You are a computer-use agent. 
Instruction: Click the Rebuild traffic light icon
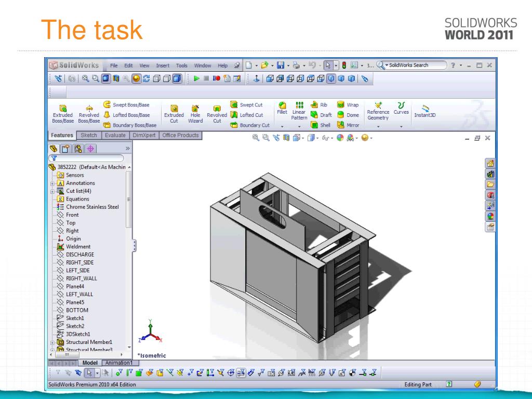pyautogui.click(x=344, y=65)
